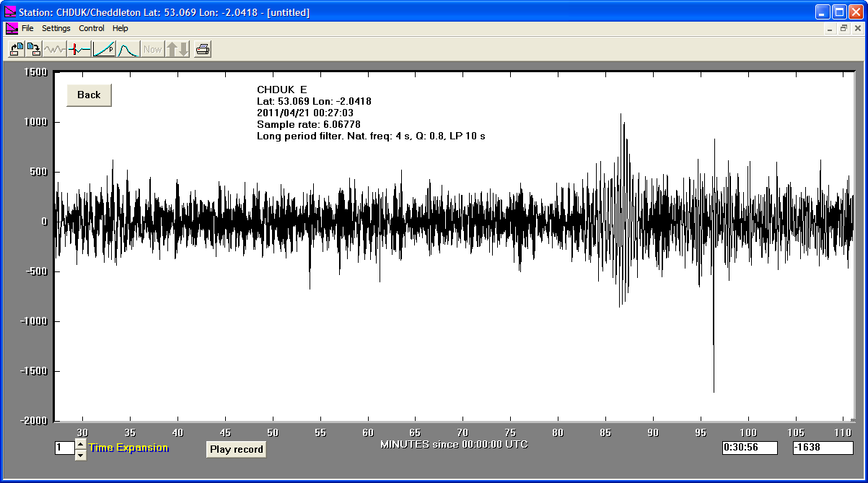
Task: Click the greyed-out waveform toolbar icon
Action: [54, 49]
